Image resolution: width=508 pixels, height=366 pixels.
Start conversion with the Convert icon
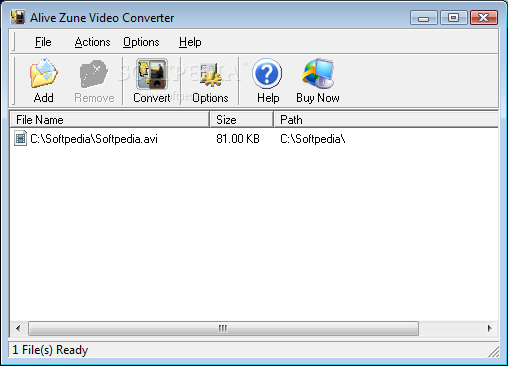pyautogui.click(x=152, y=74)
